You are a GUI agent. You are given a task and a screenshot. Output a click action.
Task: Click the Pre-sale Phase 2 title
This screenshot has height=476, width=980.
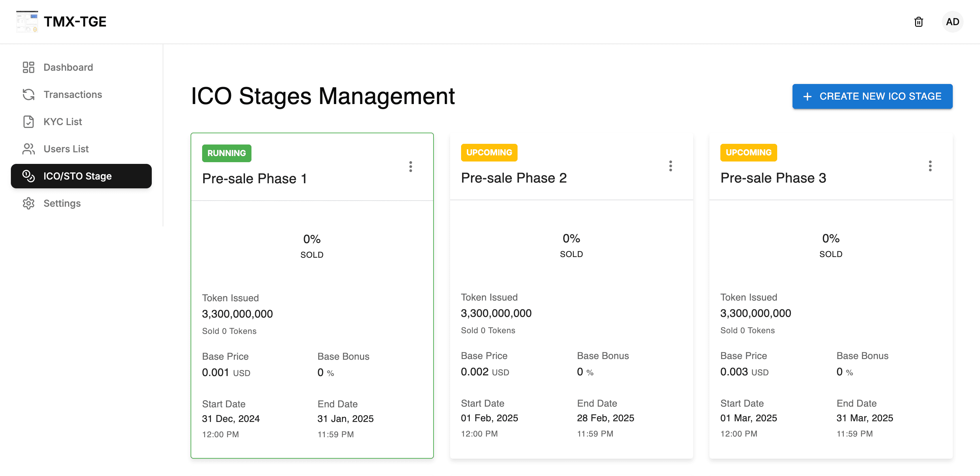point(513,177)
